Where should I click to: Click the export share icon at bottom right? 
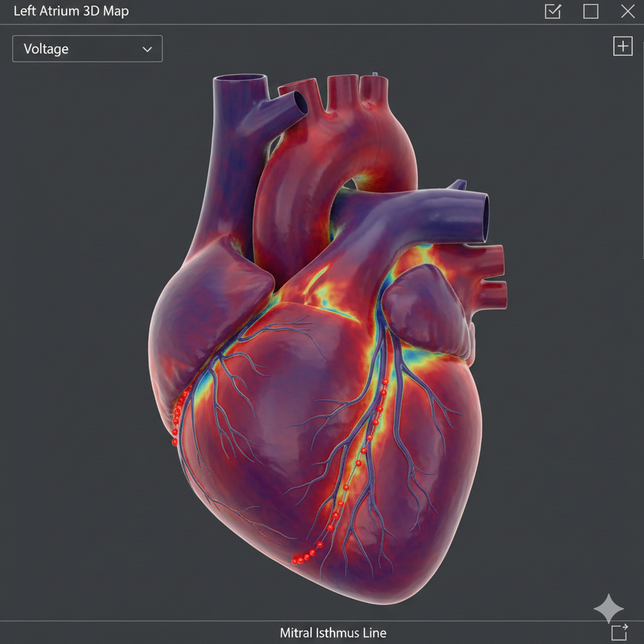pos(619,631)
